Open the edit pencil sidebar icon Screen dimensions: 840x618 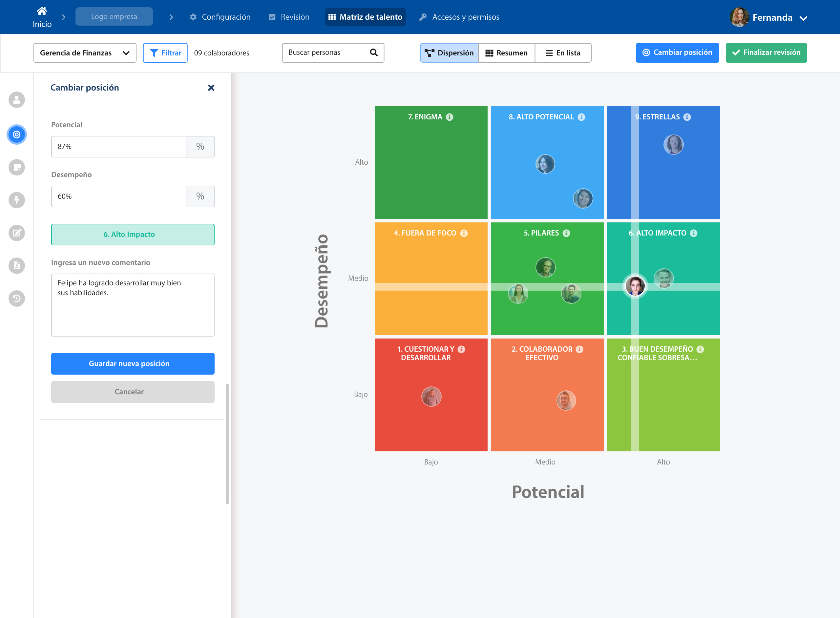(x=17, y=233)
